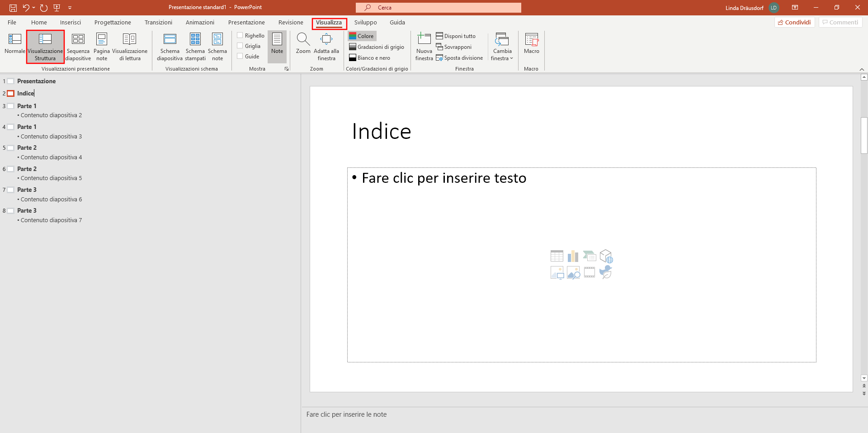The image size is (868, 433).
Task: Start slideshow from quick access toolbar icon
Action: pyautogui.click(x=57, y=8)
